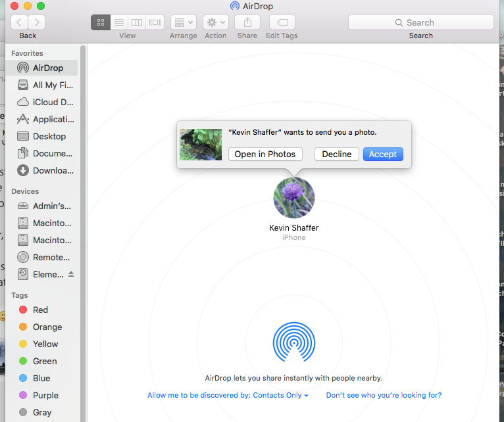Click Open in Photos button
Screen dimensions: 504x422
coord(265,154)
